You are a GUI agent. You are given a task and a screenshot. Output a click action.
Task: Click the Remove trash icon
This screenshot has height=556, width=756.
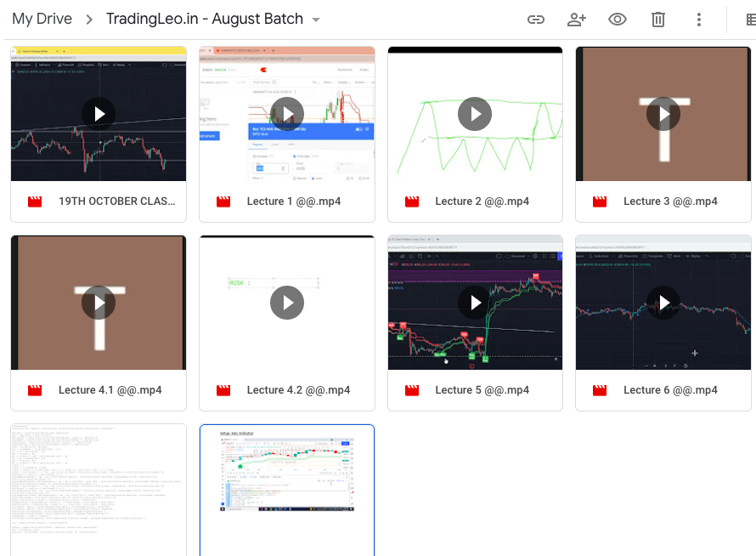click(658, 20)
